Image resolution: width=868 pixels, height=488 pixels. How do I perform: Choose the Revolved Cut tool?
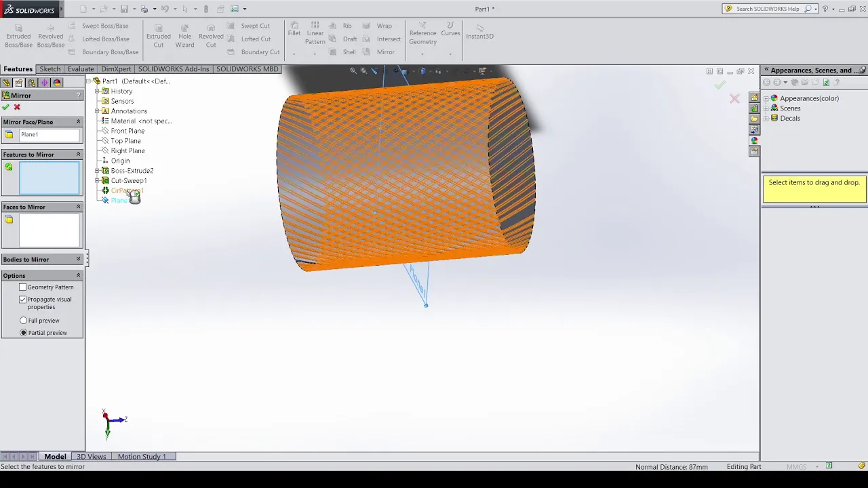coord(211,37)
